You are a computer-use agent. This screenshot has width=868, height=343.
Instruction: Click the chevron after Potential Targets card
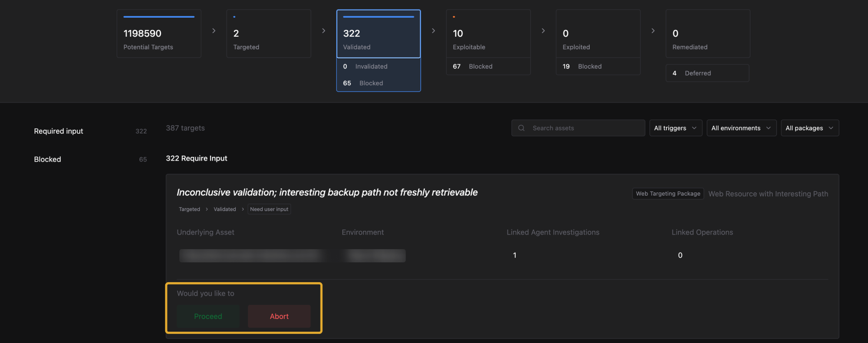[214, 31]
